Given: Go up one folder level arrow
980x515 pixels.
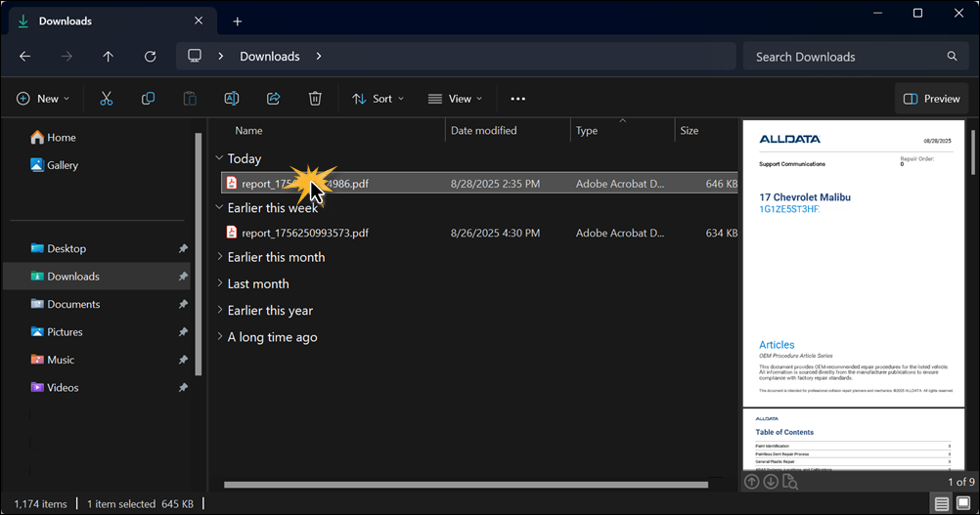Looking at the screenshot, I should click(109, 56).
